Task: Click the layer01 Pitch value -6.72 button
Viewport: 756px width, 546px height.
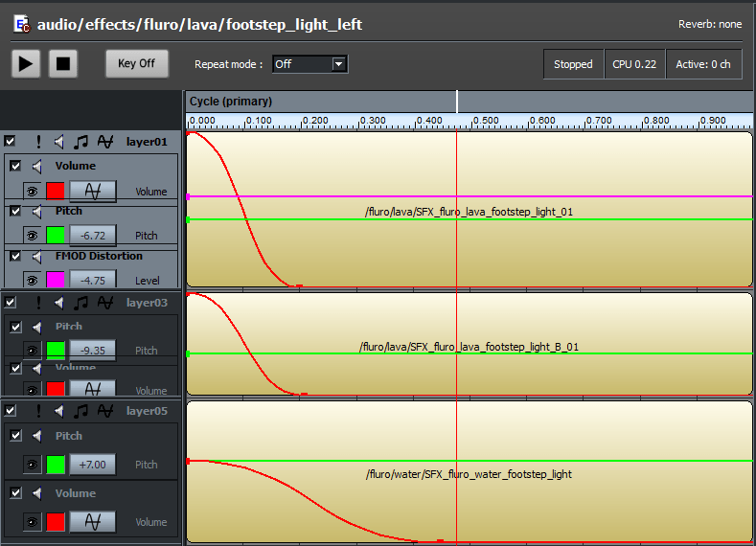Action: (93, 235)
